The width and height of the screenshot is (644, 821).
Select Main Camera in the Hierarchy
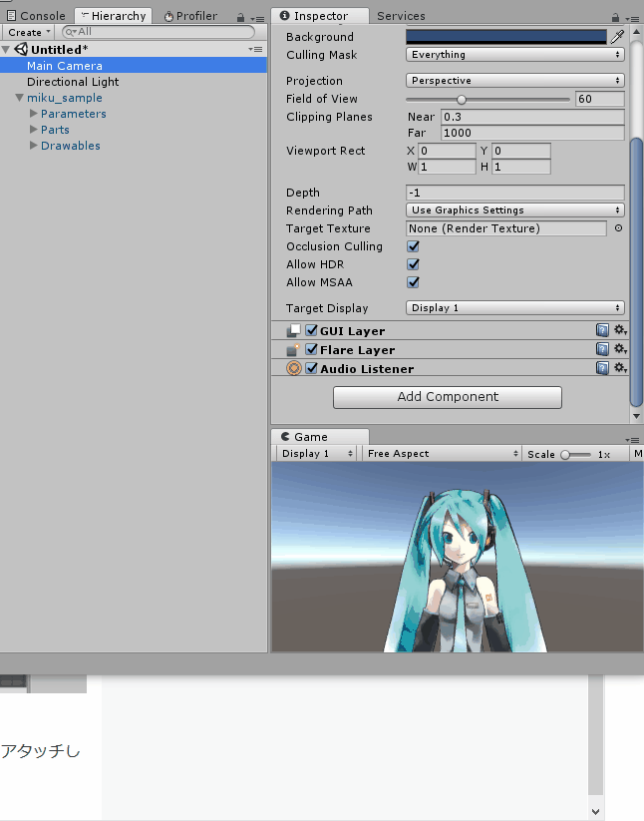pyautogui.click(x=134, y=66)
